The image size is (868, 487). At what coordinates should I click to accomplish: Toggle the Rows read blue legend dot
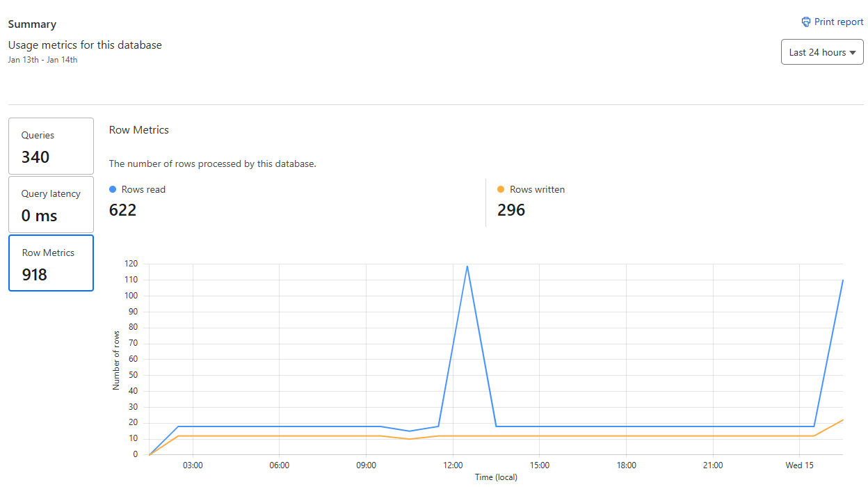(113, 189)
